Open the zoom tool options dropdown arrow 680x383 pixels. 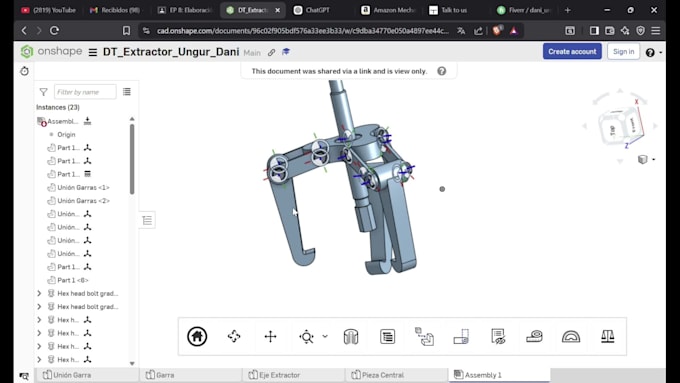(325, 336)
